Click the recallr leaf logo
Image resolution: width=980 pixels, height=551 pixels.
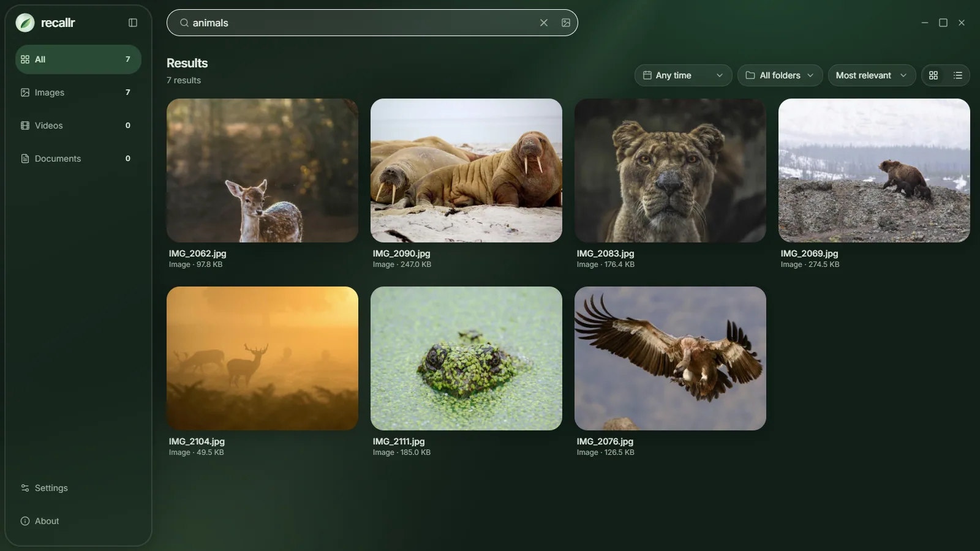(x=25, y=23)
